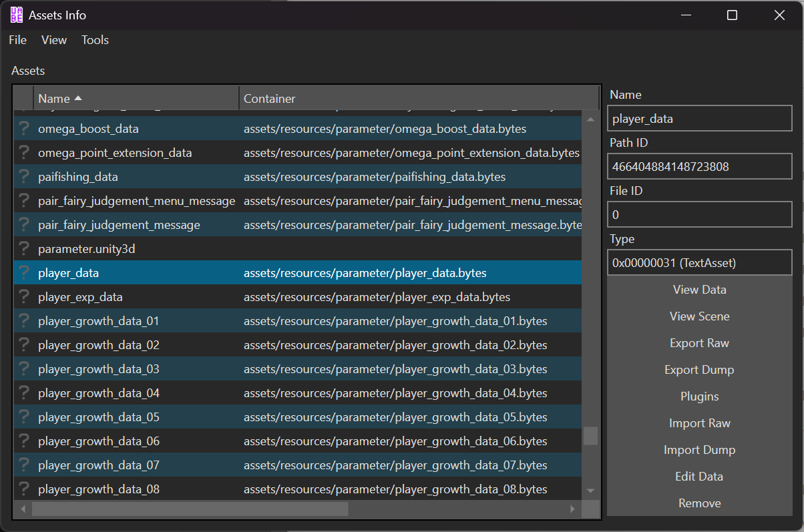Screen dimensions: 804x532
Task: Click the Import Dump button
Action: [x=699, y=450]
